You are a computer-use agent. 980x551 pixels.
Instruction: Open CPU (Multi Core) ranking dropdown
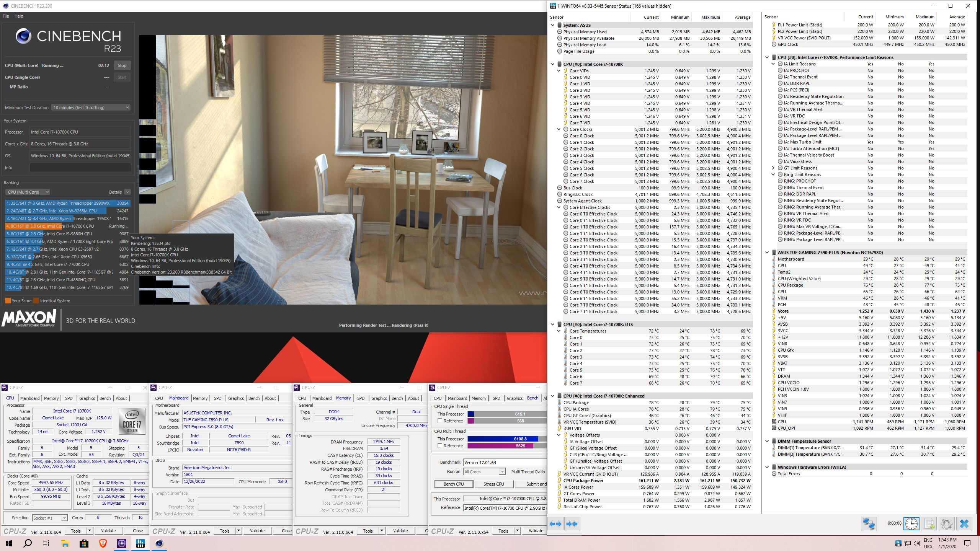(x=28, y=192)
